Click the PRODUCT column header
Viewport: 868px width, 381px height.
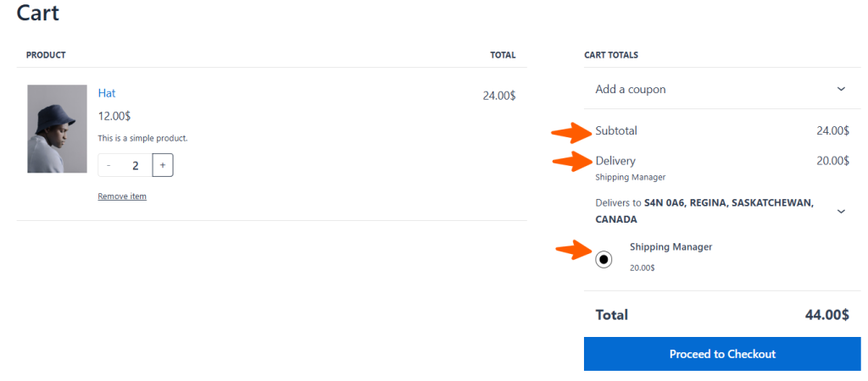click(x=46, y=55)
